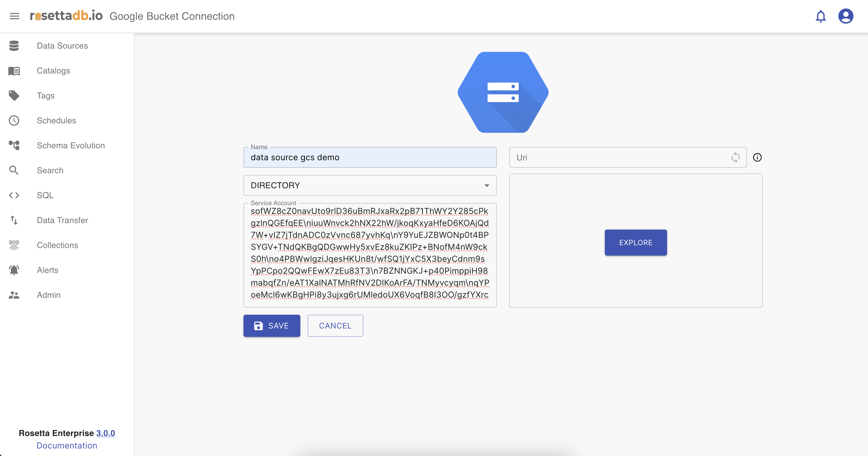
Task: Click the Uri refresh sync icon
Action: 735,157
